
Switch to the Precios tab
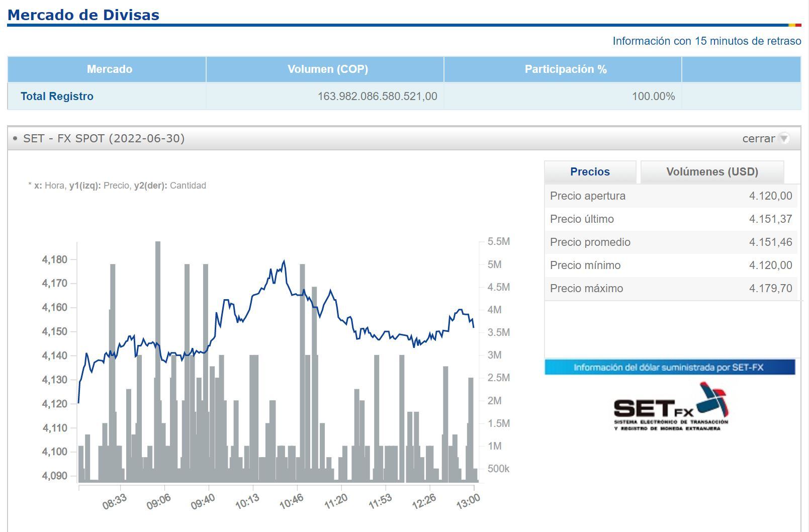click(x=590, y=172)
